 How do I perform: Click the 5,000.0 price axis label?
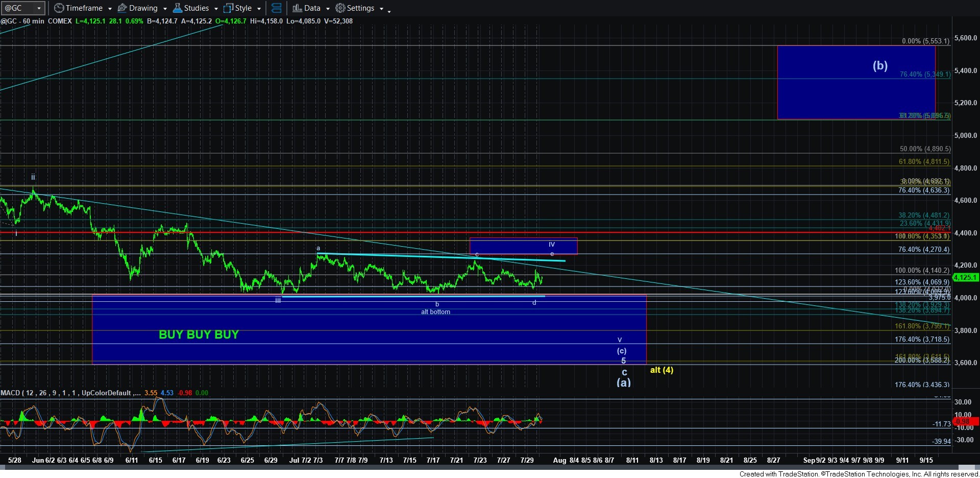[966, 135]
